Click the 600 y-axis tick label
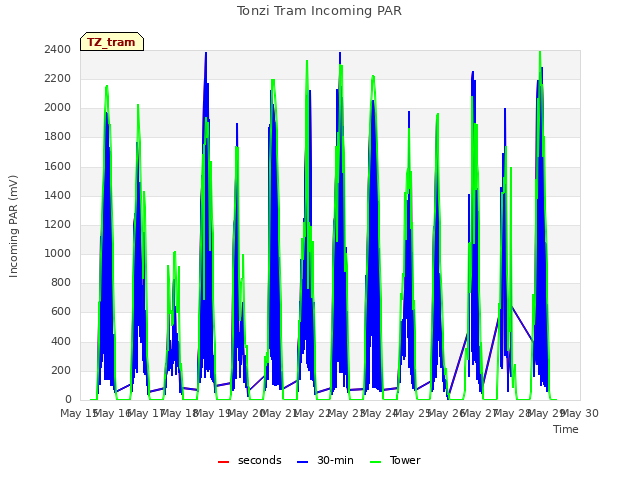Screen dimensions: 640x480 tap(61, 312)
